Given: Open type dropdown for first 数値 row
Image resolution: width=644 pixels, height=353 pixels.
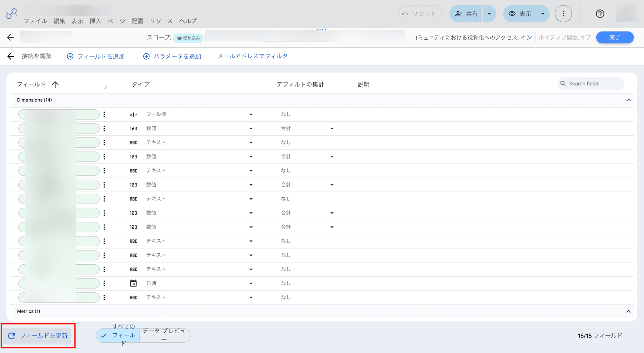Looking at the screenshot, I should tap(251, 129).
